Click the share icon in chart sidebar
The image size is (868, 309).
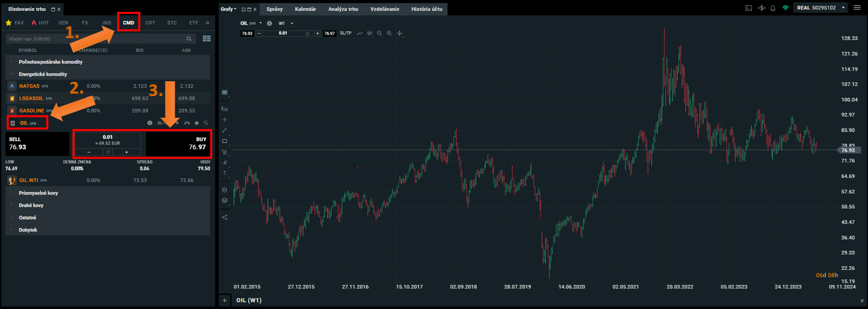click(x=225, y=217)
